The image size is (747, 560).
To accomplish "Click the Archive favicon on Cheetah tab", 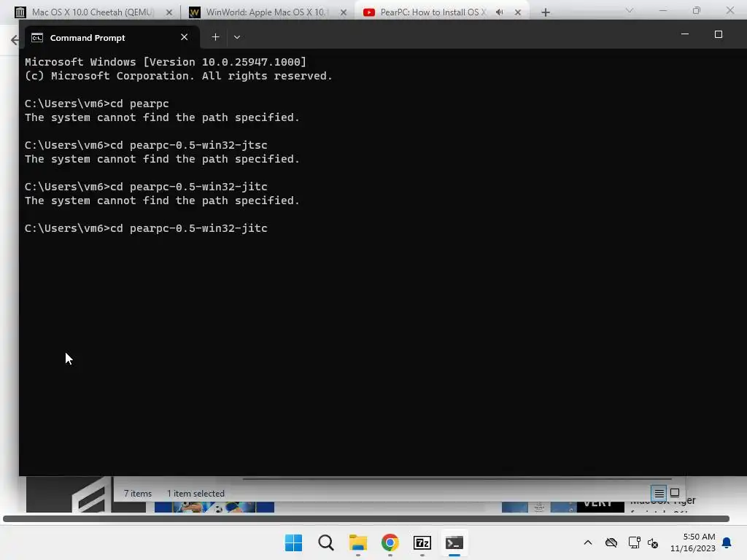I will point(20,12).
